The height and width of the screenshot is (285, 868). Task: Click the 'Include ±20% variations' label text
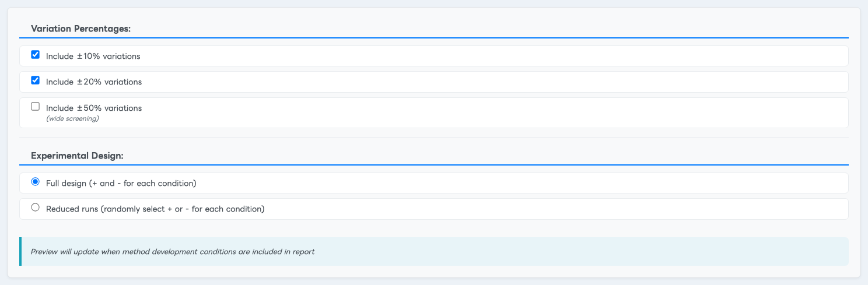click(x=94, y=82)
